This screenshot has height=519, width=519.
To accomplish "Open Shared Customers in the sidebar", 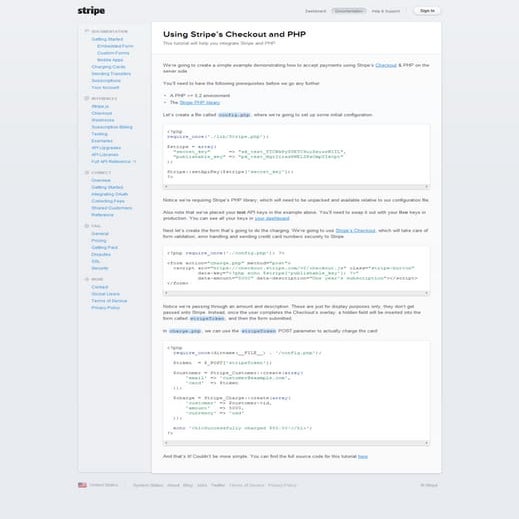I will pyautogui.click(x=112, y=208).
